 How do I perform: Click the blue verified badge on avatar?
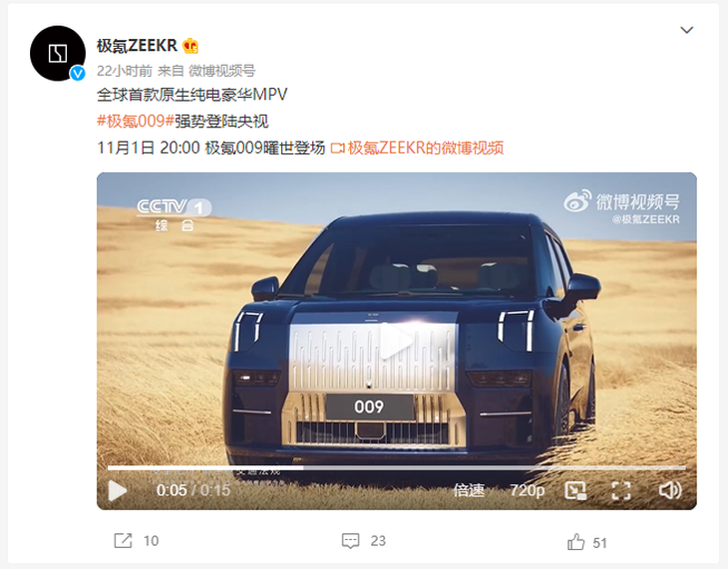(77, 74)
